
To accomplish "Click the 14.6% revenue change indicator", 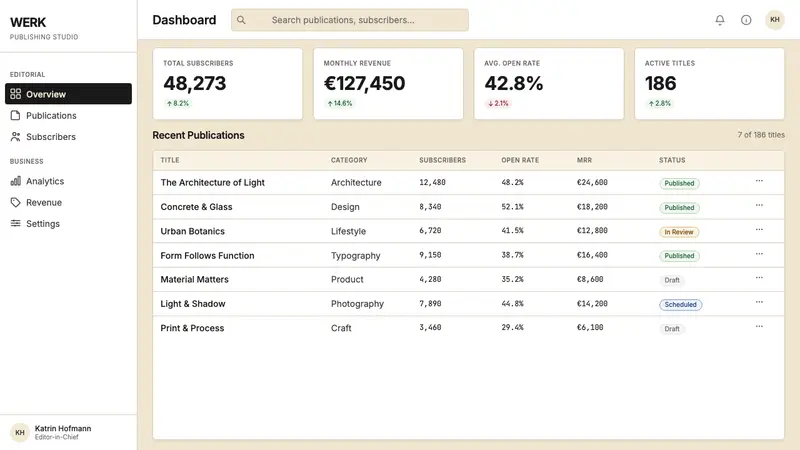I will [x=340, y=103].
